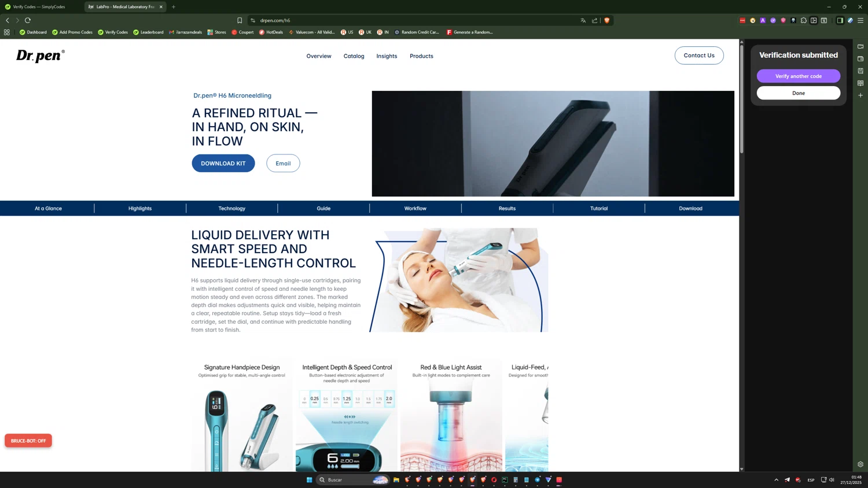This screenshot has width=868, height=488.
Task: Switch to the LabPro Medical Laboratory tab
Action: click(125, 7)
